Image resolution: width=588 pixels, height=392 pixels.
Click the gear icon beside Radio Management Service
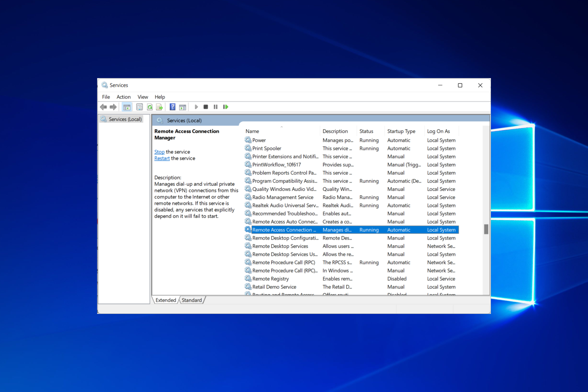click(248, 197)
